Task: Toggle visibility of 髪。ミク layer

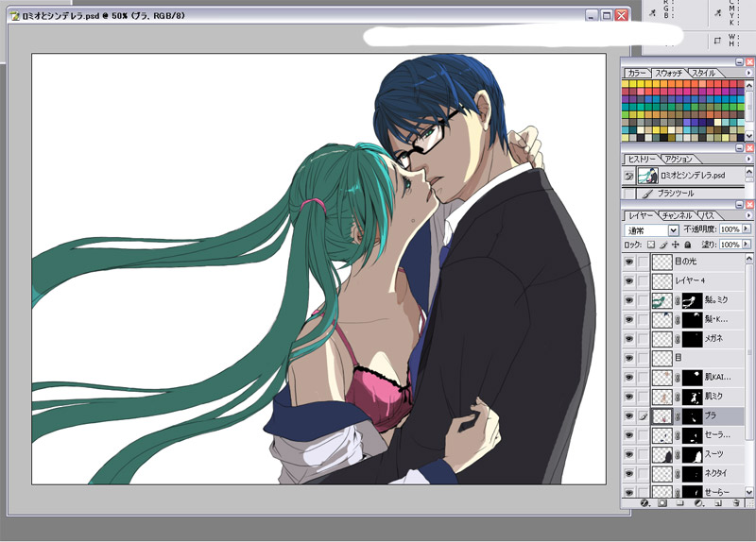Action: point(628,300)
